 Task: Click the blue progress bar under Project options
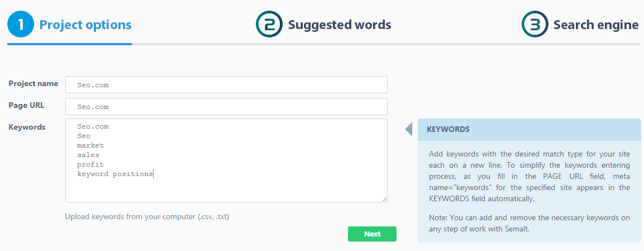[x=69, y=44]
